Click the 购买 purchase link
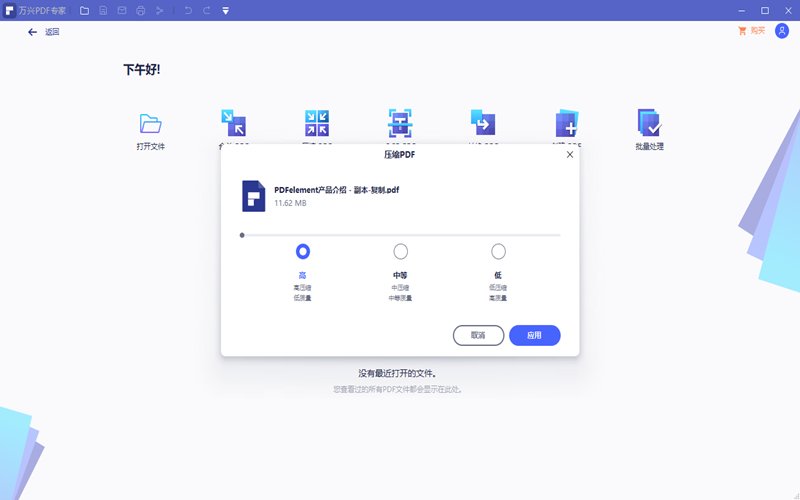Screen dimensions: 800x500 (751, 31)
